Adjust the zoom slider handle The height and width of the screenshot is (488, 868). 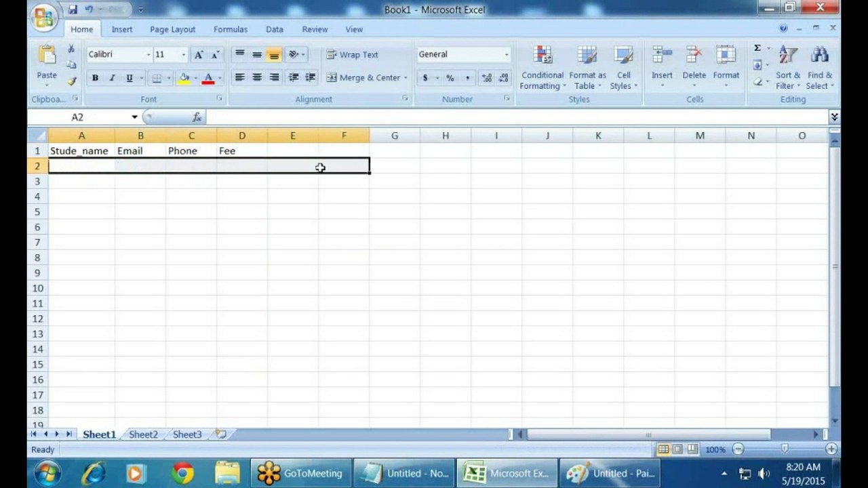[785, 449]
